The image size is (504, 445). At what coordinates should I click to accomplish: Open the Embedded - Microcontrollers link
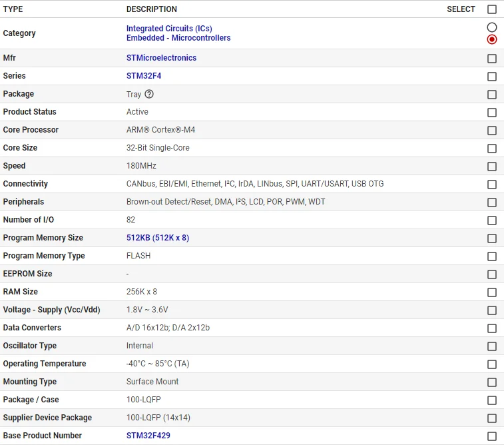pyautogui.click(x=178, y=38)
